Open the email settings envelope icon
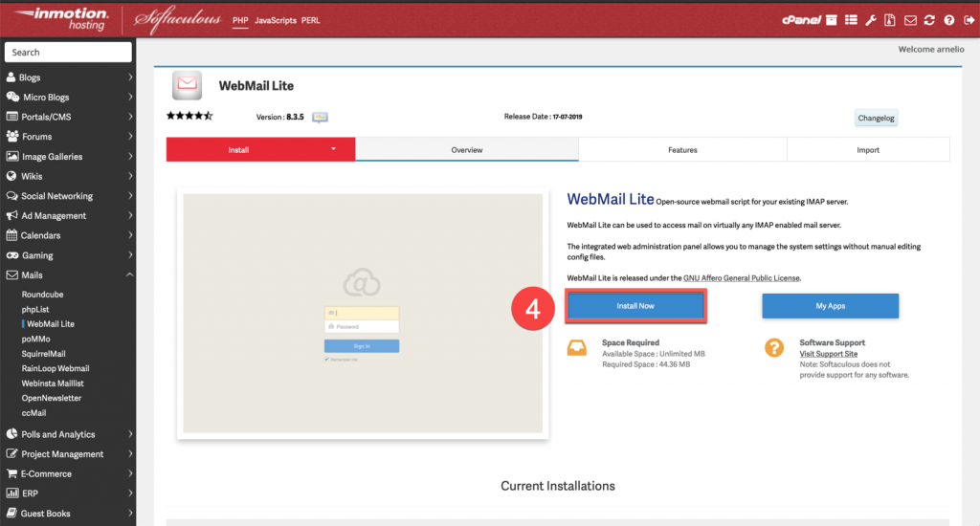The width and height of the screenshot is (980, 526). tap(910, 21)
